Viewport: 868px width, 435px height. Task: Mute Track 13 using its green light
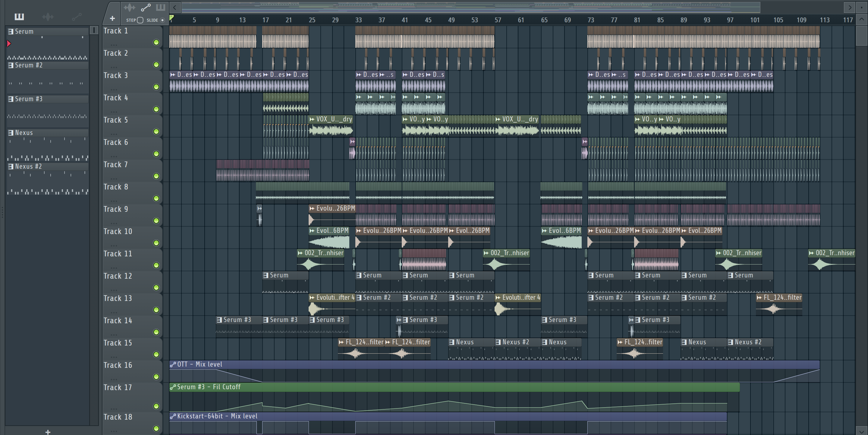click(156, 310)
